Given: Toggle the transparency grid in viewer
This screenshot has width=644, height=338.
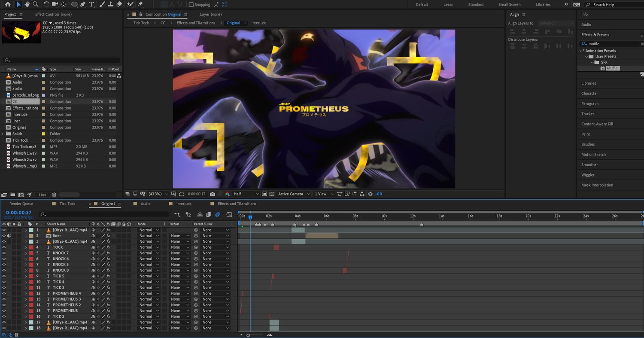Looking at the screenshot, I should coord(272,194).
